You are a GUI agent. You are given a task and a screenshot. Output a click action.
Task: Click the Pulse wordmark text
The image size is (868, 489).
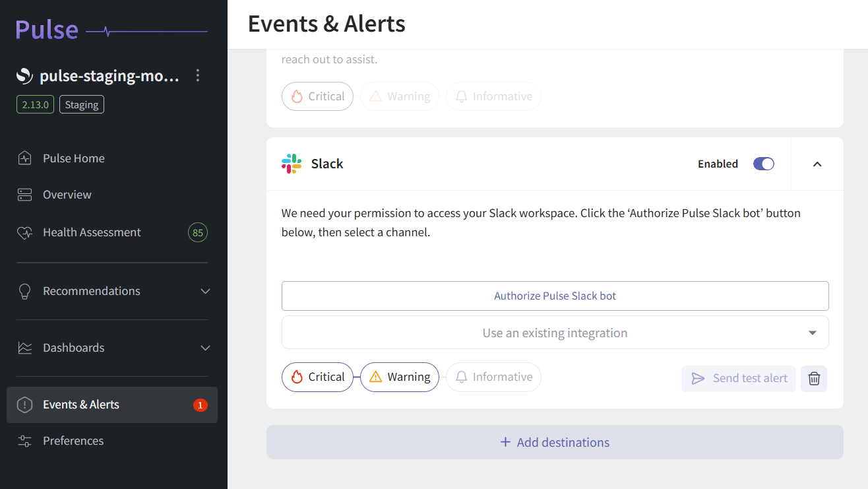tap(46, 30)
